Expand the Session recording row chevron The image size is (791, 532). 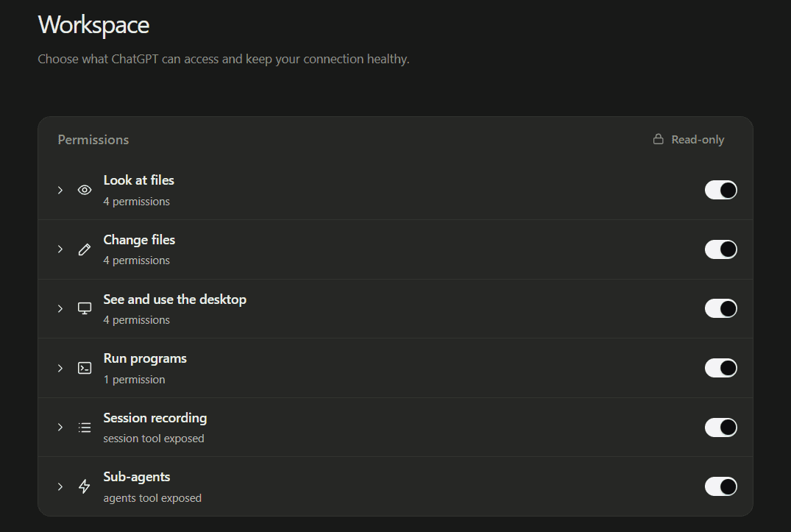pos(60,428)
